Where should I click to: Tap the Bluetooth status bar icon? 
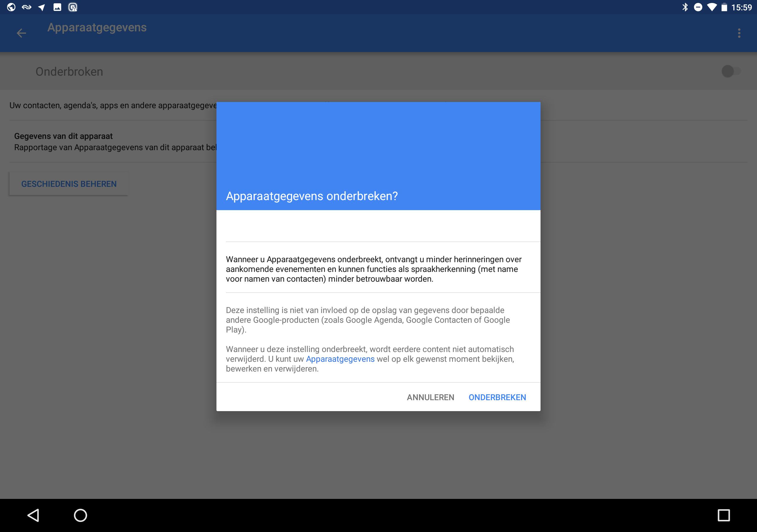click(685, 7)
